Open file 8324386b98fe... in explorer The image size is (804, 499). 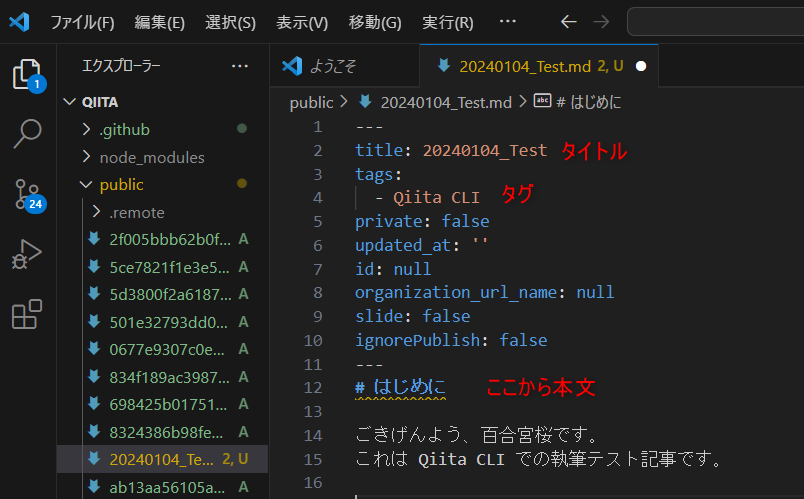pos(162,432)
